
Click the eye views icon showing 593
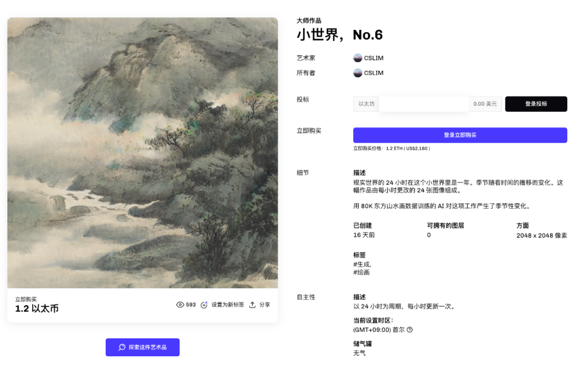tap(180, 305)
